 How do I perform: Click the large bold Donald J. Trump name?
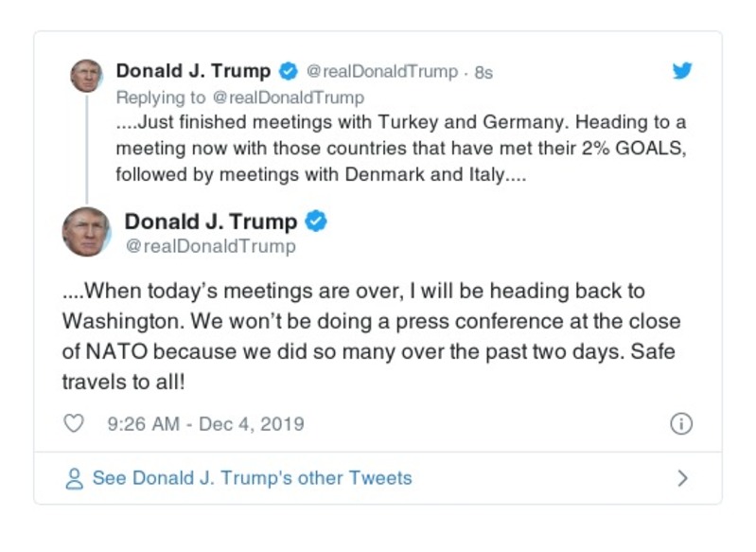tap(211, 222)
